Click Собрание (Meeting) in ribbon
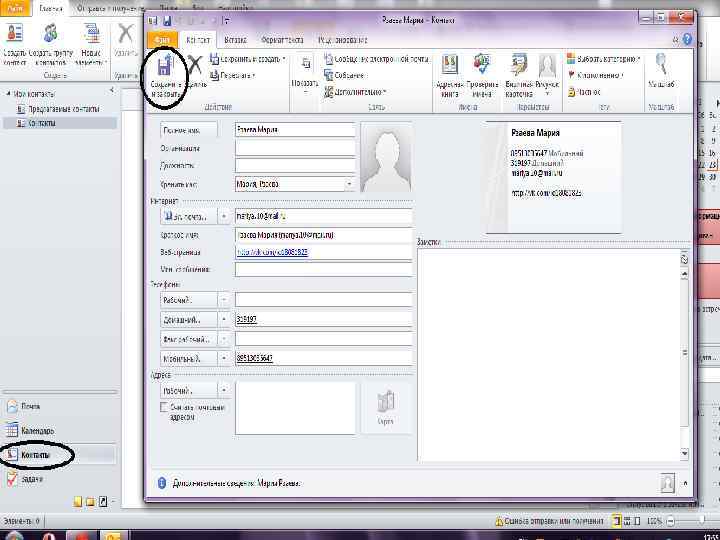This screenshot has width=720, height=540. 344,75
